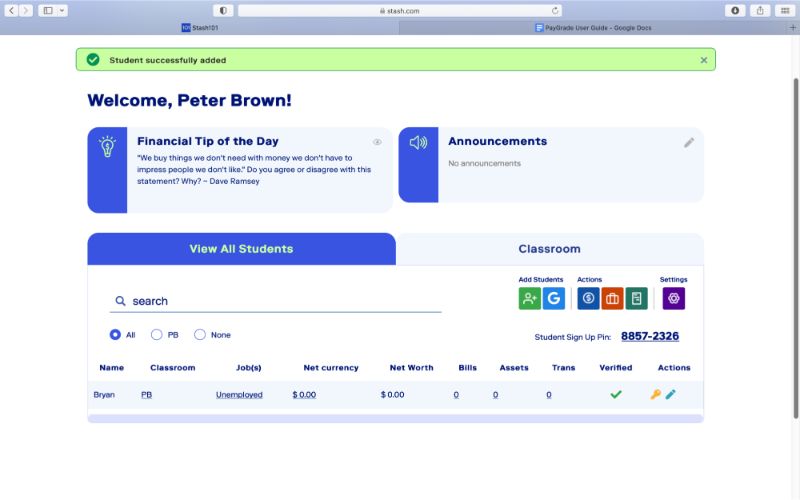This screenshot has height=500, width=800.
Task: Select the PB radio filter
Action: click(157, 335)
